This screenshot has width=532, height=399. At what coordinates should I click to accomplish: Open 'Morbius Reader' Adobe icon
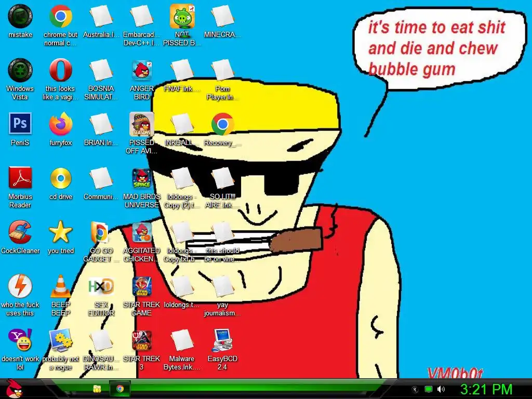pyautogui.click(x=20, y=178)
